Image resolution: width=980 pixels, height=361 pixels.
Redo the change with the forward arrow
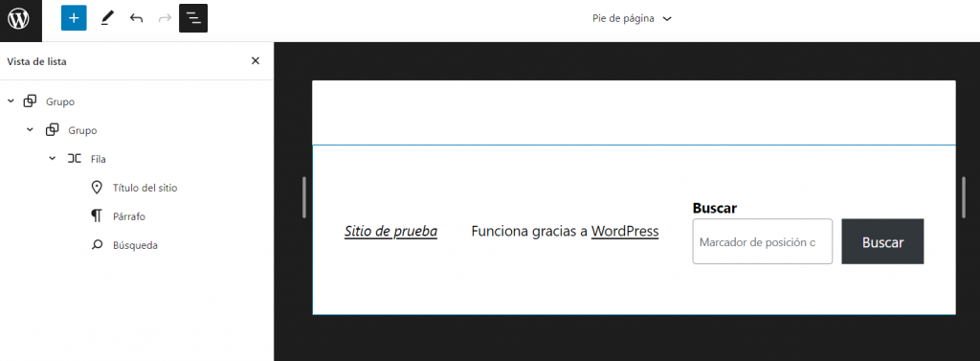pos(165,18)
